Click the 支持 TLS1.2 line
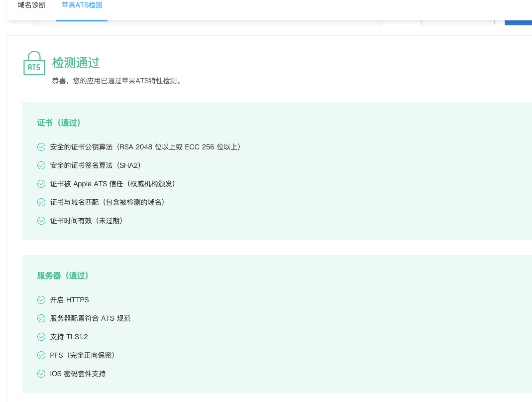The width and height of the screenshot is (532, 402). [69, 337]
